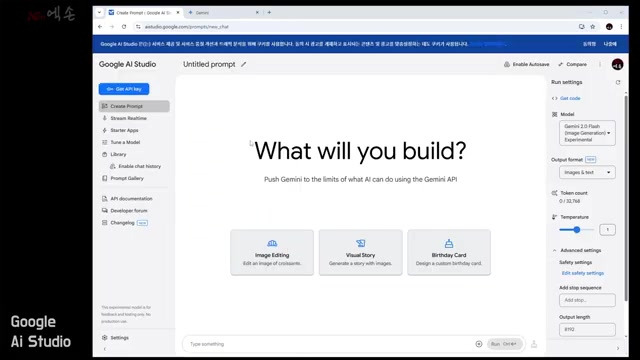640x360 pixels.
Task: Click the Untitled prompt title
Action: pyautogui.click(x=209, y=64)
